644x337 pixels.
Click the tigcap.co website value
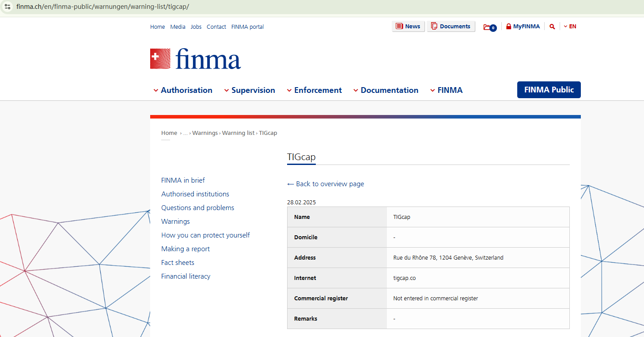(405, 278)
